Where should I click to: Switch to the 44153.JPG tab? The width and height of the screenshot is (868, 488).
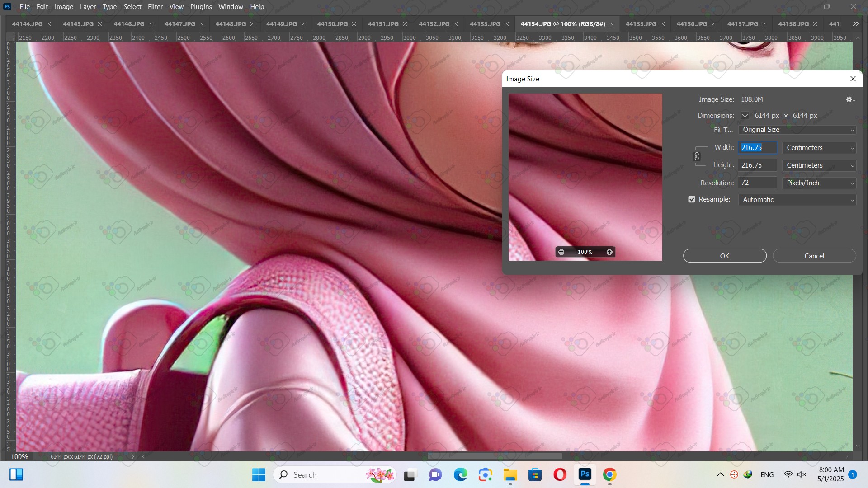pyautogui.click(x=485, y=24)
